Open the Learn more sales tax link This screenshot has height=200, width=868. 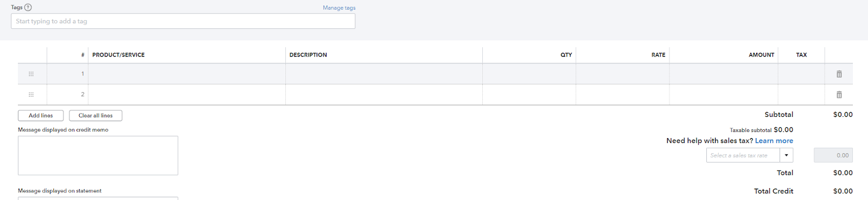coord(774,141)
